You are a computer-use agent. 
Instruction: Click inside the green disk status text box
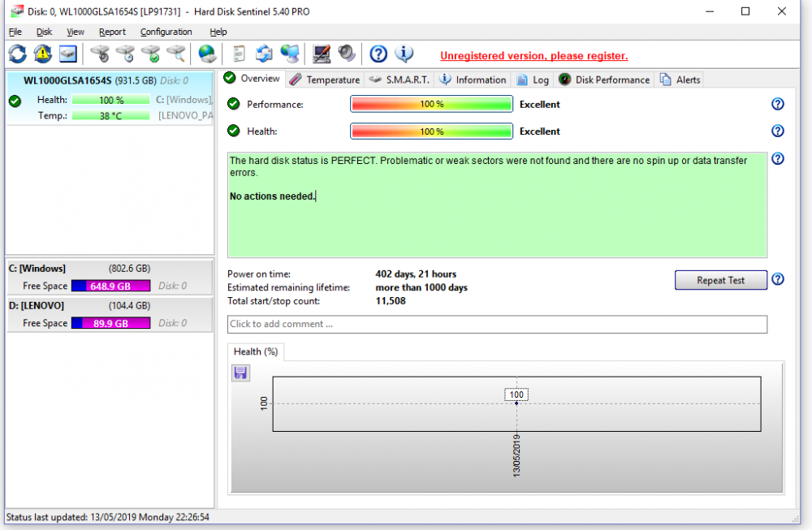[497, 205]
